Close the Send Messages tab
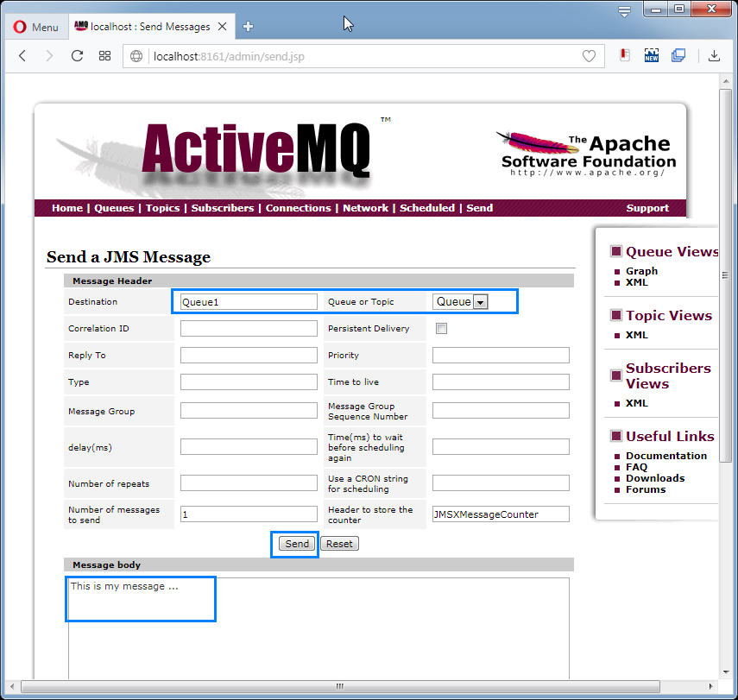 (222, 27)
